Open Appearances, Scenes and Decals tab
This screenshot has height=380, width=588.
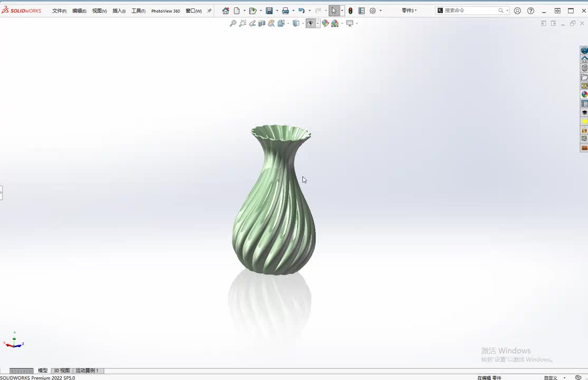[584, 94]
